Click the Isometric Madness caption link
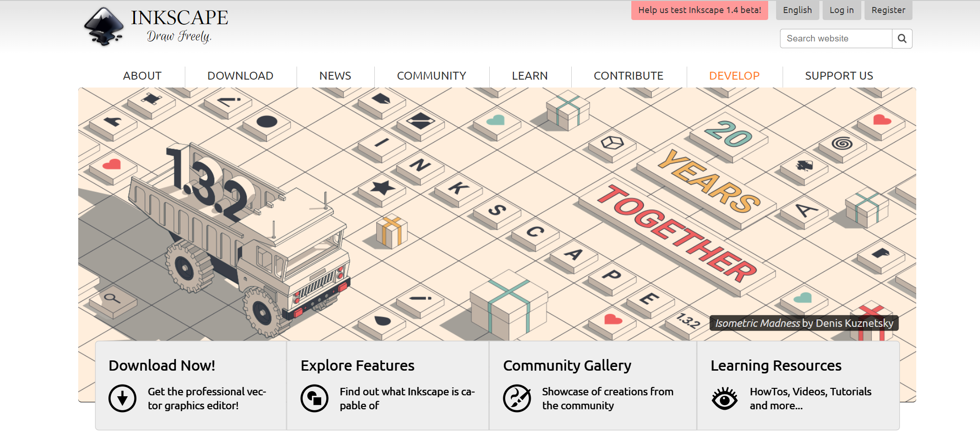Screen dimensions: 980x447 click(804, 323)
